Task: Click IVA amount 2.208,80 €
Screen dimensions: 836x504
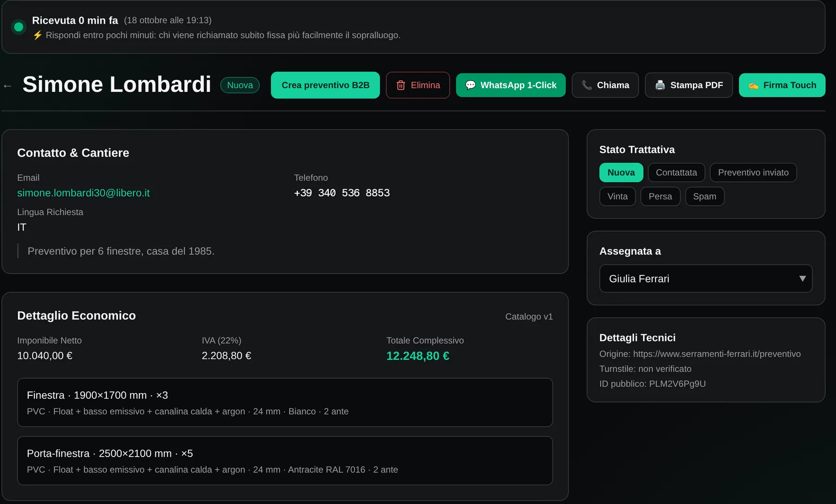Action: pyautogui.click(x=226, y=356)
